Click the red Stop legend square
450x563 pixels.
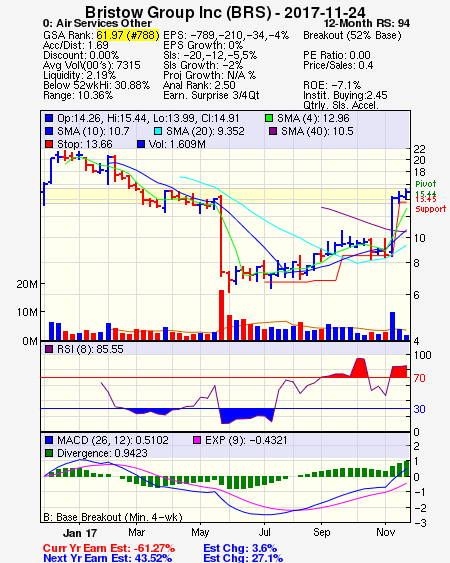[x=49, y=144]
